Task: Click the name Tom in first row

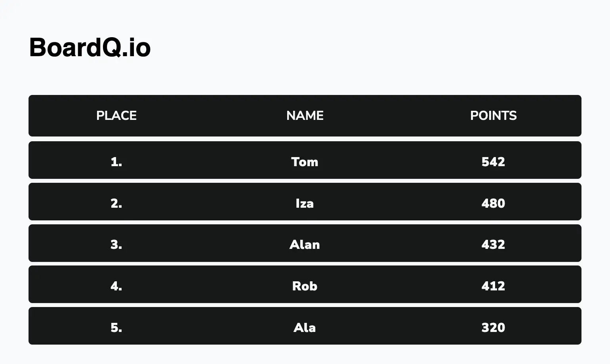Action: pyautogui.click(x=305, y=162)
